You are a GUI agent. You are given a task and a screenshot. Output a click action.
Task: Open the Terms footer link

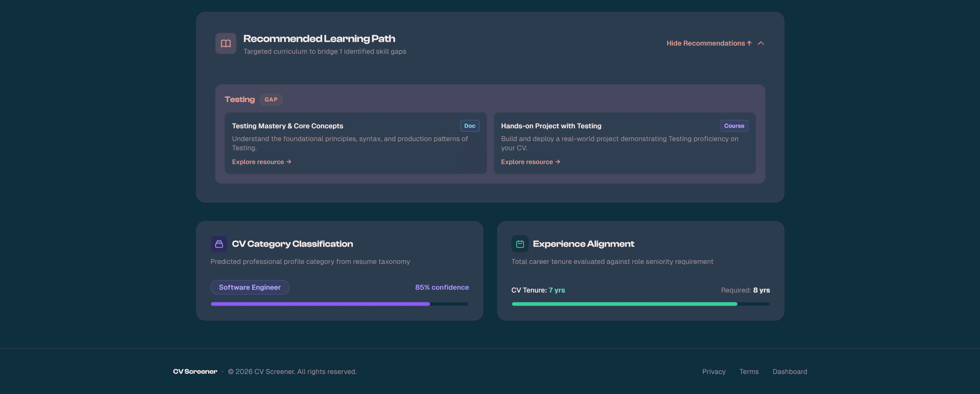pyautogui.click(x=749, y=372)
